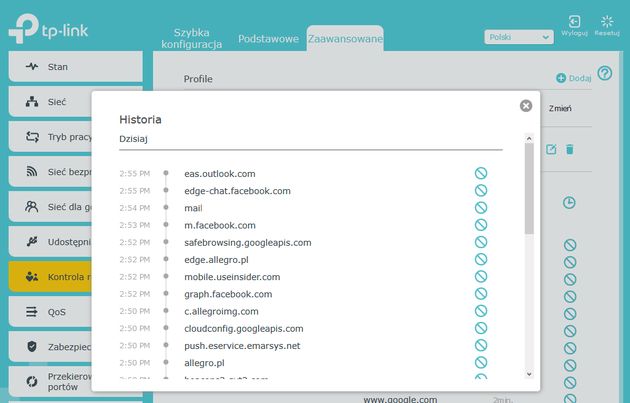The width and height of the screenshot is (630, 403).
Task: Click push.eservice.emarsys.net text
Action: 242,346
